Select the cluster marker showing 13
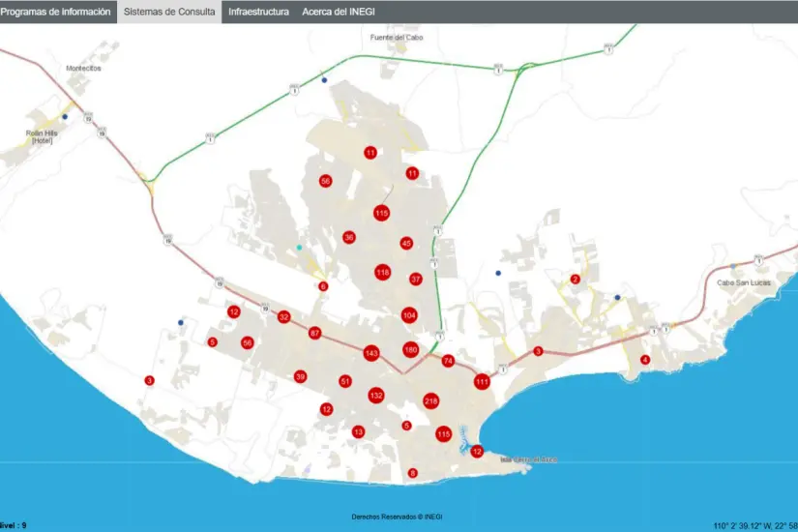 pyautogui.click(x=358, y=432)
